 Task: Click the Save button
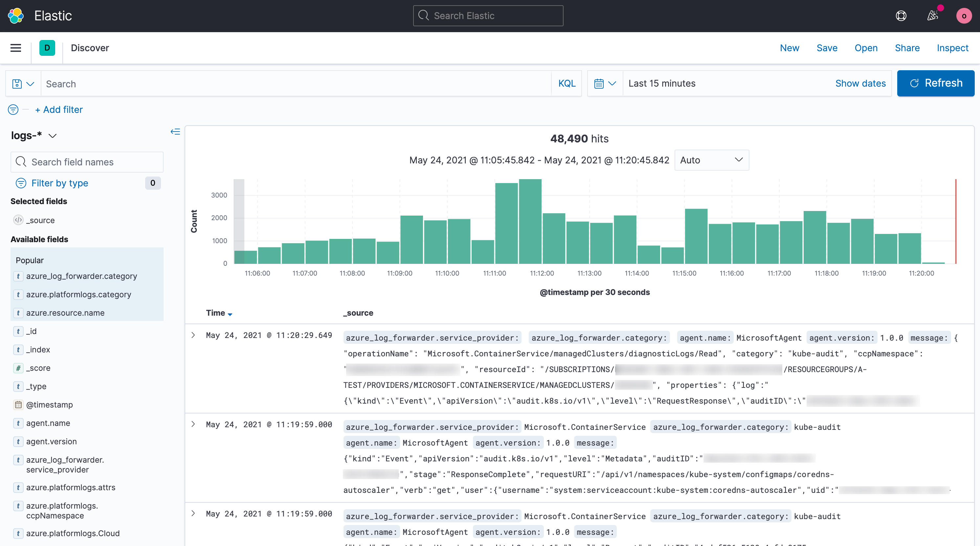[x=827, y=48]
